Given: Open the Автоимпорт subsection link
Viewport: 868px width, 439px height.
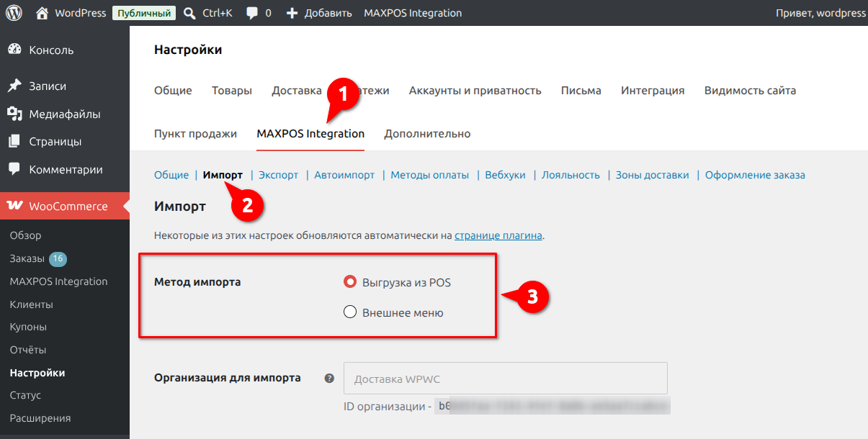Looking at the screenshot, I should [344, 175].
